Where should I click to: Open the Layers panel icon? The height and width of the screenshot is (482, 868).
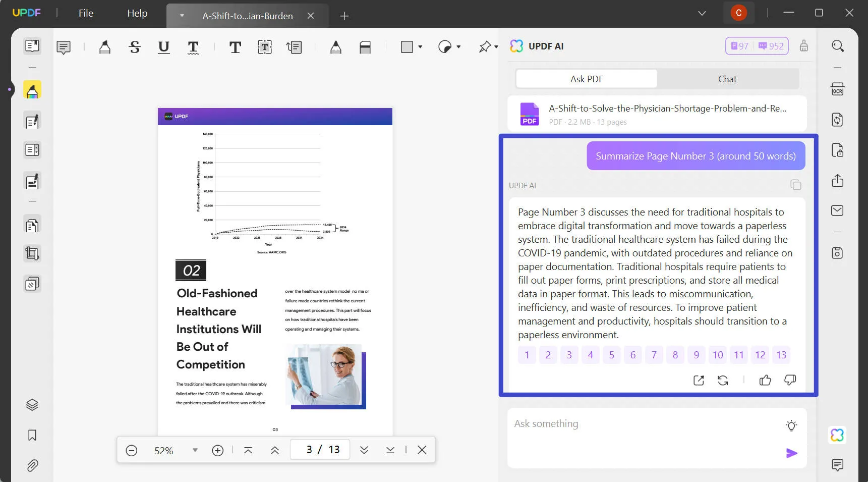32,405
